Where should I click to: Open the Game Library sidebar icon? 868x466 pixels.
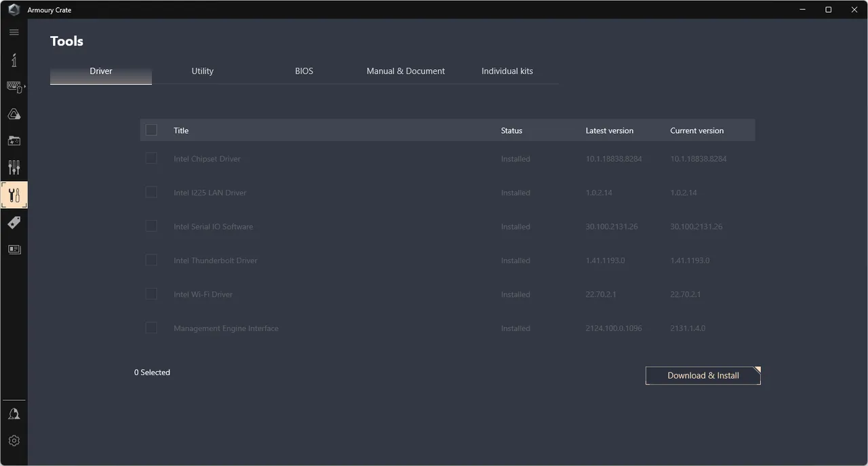[14, 141]
